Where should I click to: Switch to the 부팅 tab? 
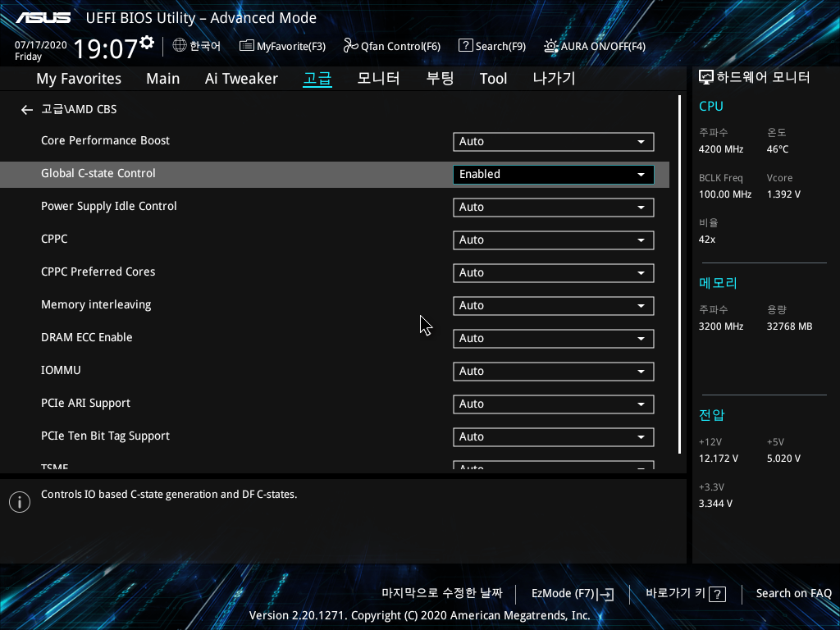440,79
